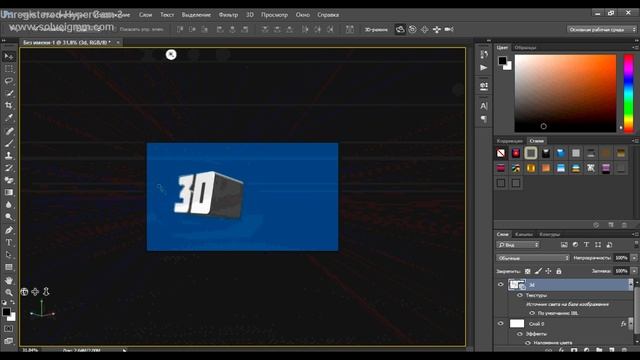Select the Eyedropper tool
Image resolution: width=640 pixels, height=360 pixels.
click(9, 118)
